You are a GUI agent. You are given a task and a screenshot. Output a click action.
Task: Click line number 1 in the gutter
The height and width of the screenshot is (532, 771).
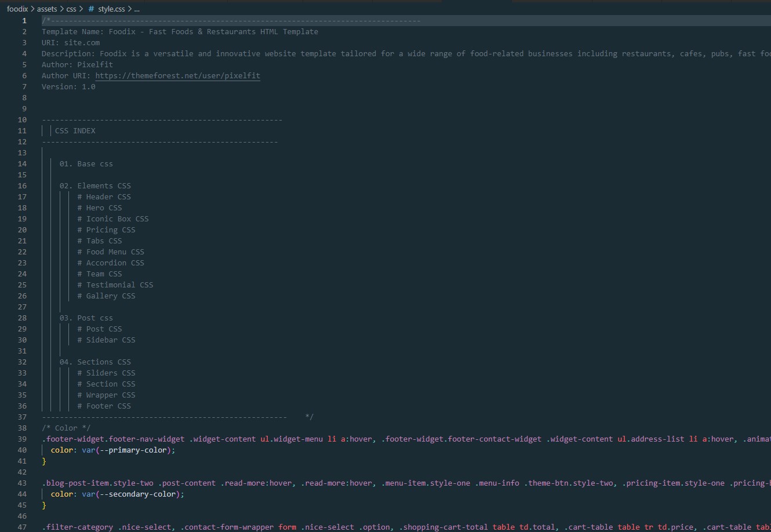(24, 21)
